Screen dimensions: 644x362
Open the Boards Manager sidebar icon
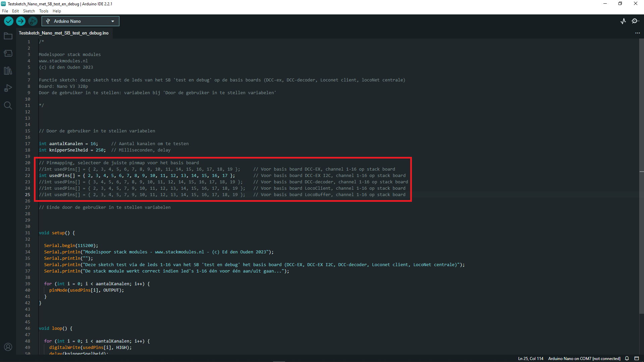[x=8, y=53]
